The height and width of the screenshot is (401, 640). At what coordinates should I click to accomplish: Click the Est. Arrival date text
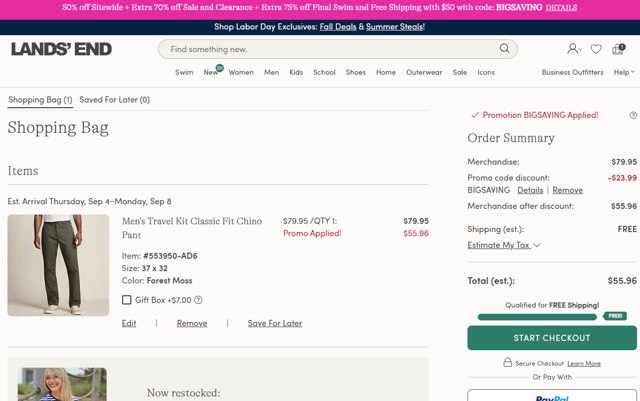click(x=89, y=201)
